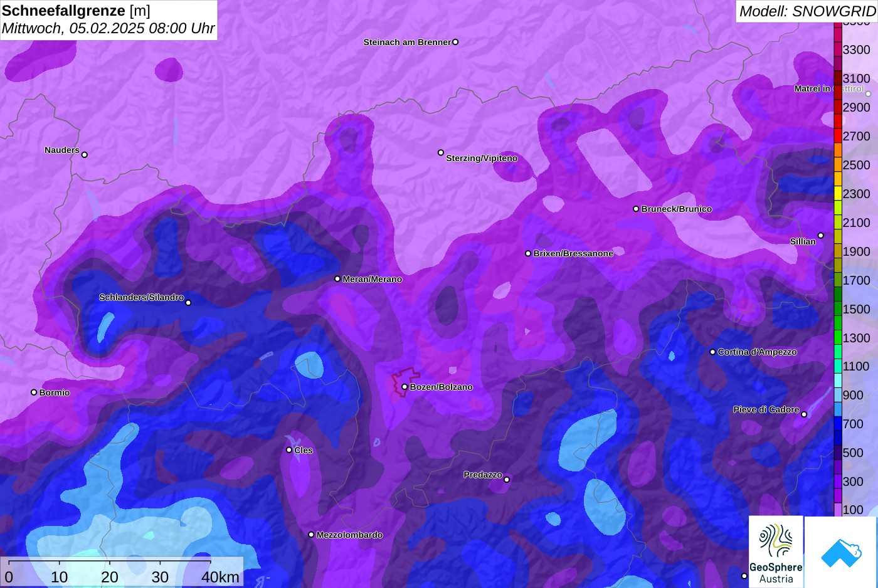
Task: Select the Mezzolombardo city marker
Action: [311, 535]
